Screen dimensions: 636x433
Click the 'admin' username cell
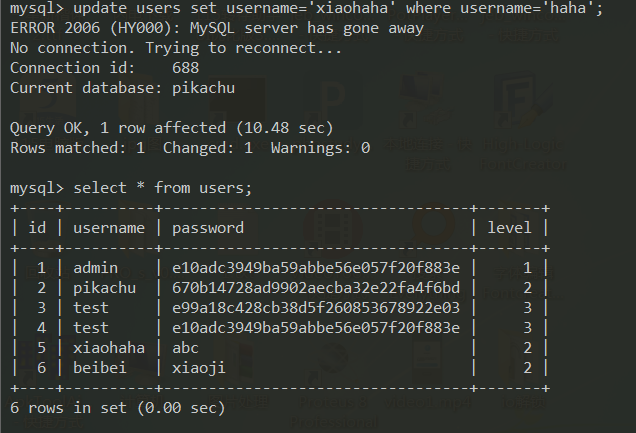[96, 268]
